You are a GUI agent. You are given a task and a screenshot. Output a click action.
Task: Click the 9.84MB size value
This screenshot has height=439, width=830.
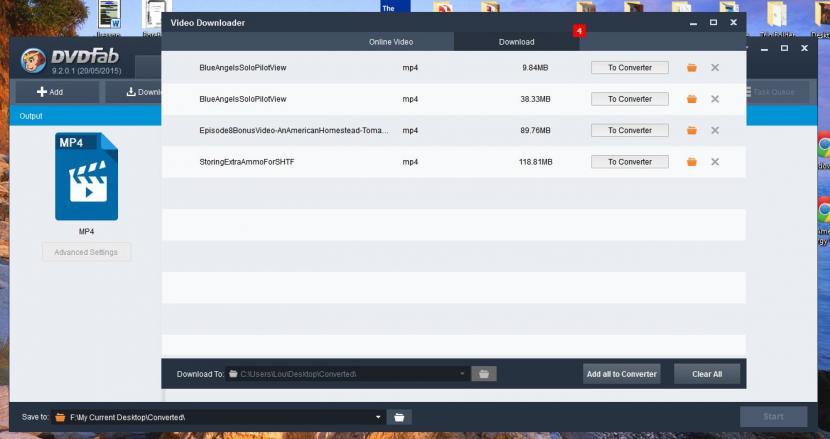point(535,68)
